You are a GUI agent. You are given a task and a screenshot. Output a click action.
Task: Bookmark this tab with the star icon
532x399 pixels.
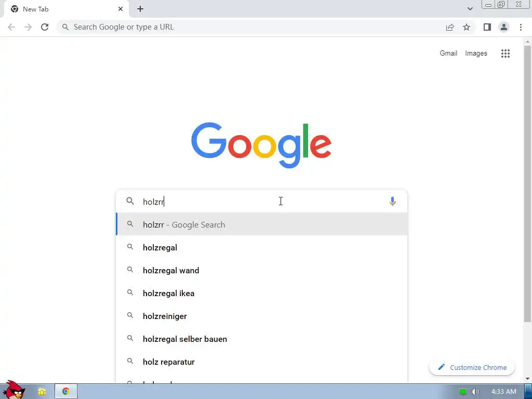(467, 27)
